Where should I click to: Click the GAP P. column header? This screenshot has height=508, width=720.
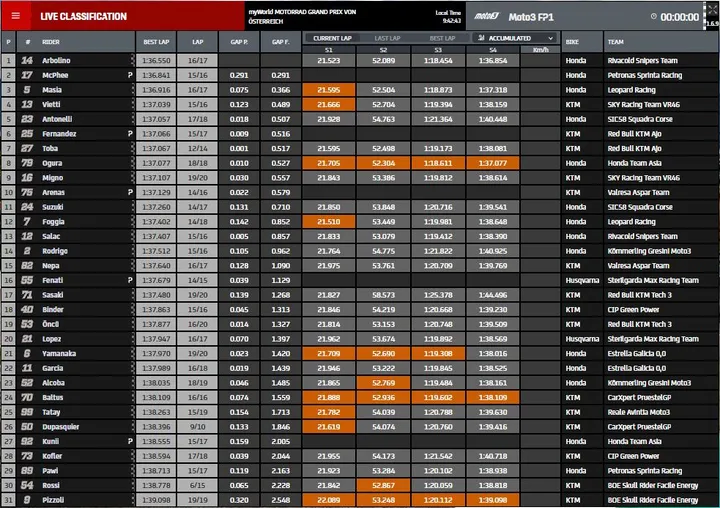point(239,42)
